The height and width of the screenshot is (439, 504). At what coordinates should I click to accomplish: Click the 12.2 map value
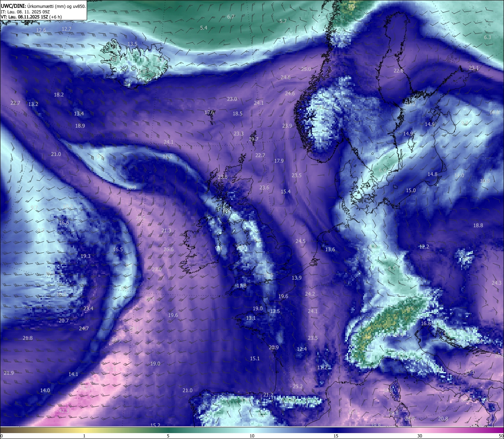(x=424, y=246)
